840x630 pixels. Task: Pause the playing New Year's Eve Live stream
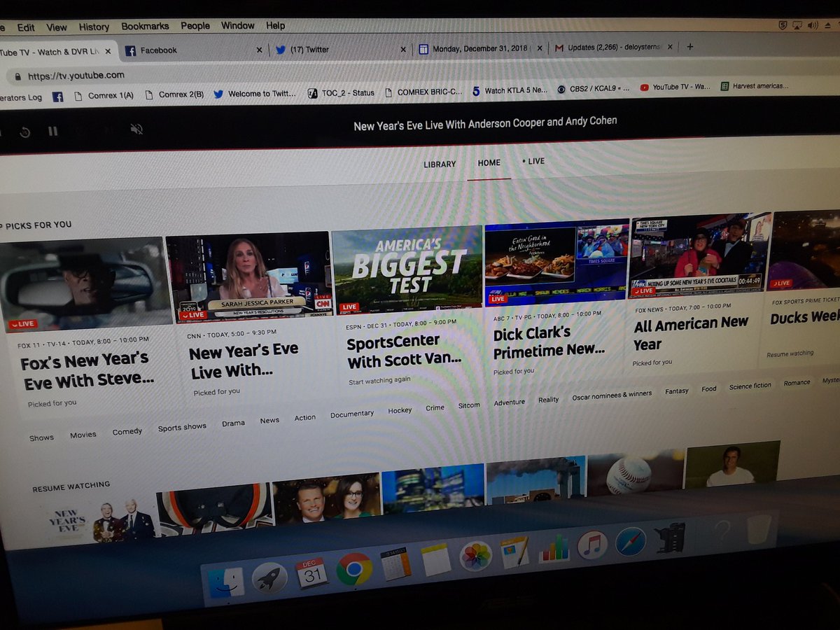pos(52,131)
